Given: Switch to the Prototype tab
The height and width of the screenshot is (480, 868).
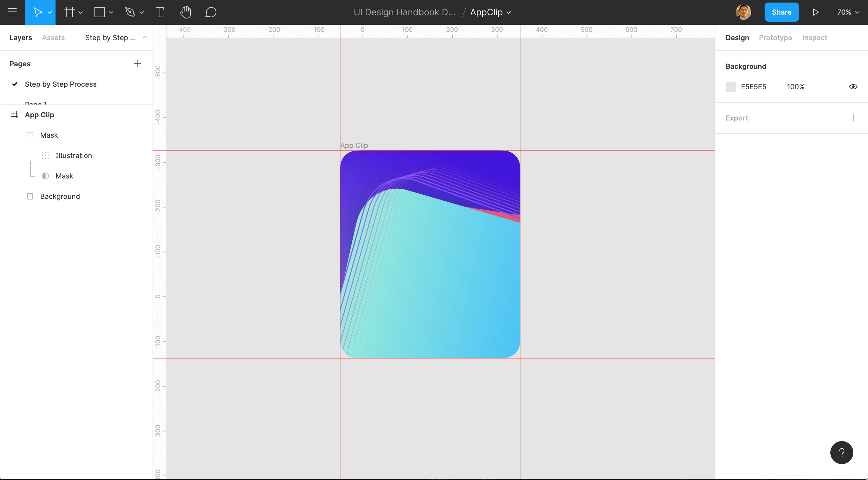Looking at the screenshot, I should click(x=776, y=37).
